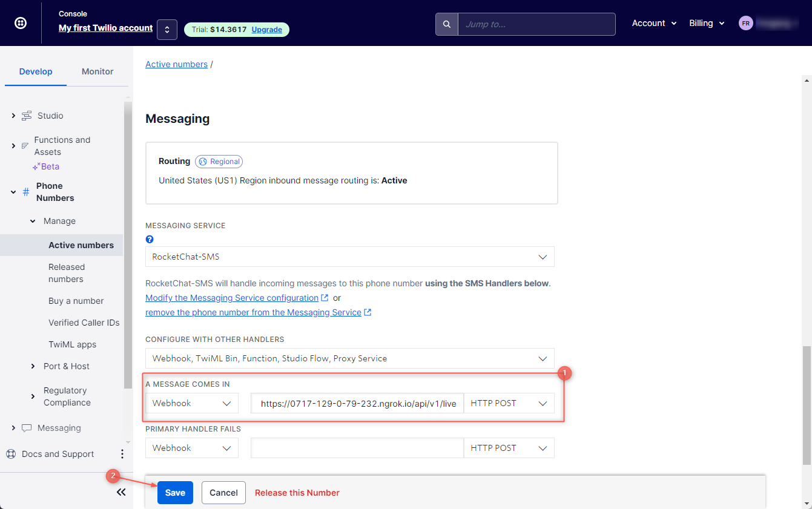Click the Cancel button

coord(223,493)
